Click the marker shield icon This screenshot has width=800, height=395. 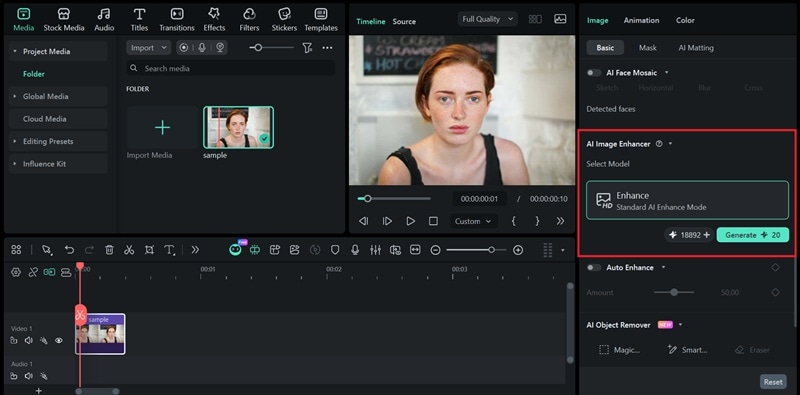point(335,250)
